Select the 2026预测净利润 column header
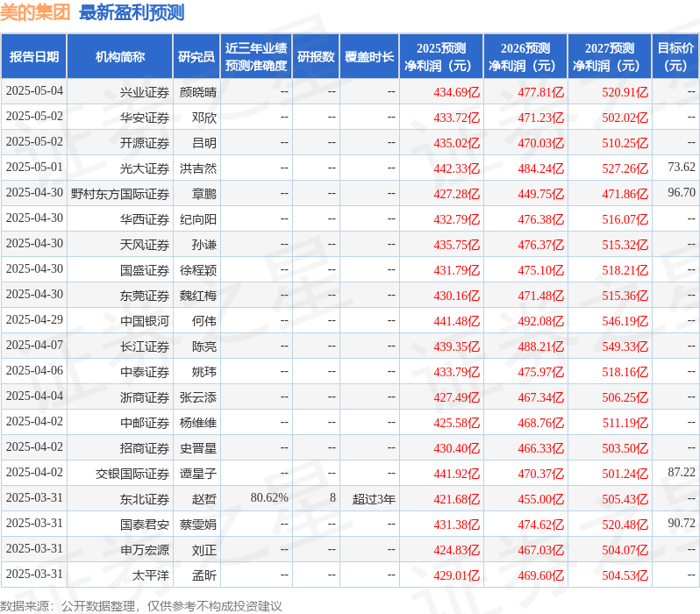Image resolution: width=700 pixels, height=614 pixels. coord(525,57)
